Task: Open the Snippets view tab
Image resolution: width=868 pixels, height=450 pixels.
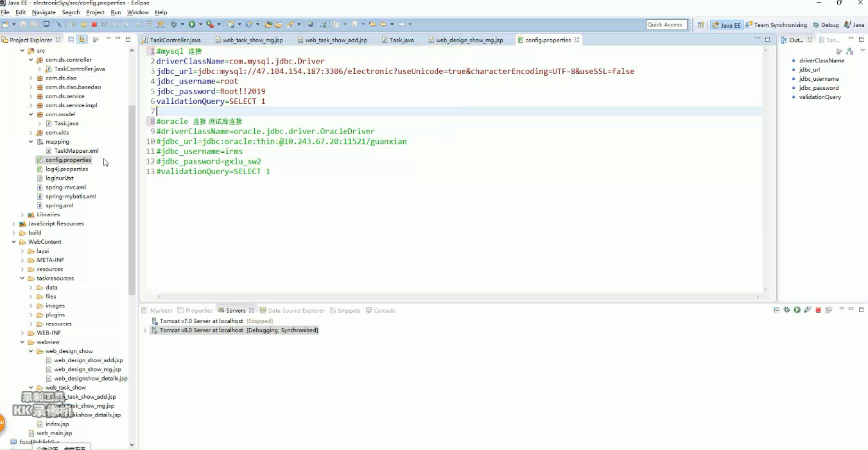Action: pos(345,310)
